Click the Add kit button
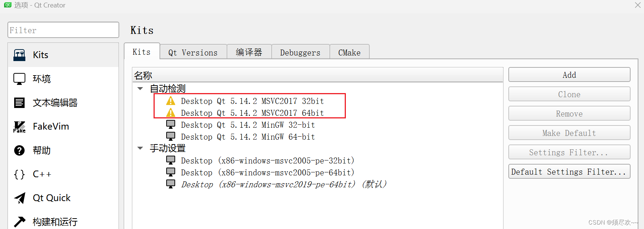The image size is (644, 229). (x=569, y=75)
